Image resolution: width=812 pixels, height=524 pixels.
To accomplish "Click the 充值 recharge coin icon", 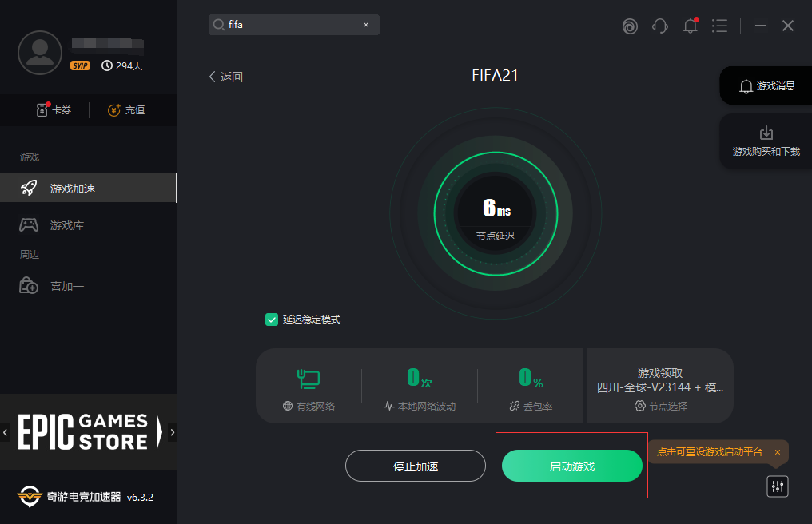I will point(114,109).
